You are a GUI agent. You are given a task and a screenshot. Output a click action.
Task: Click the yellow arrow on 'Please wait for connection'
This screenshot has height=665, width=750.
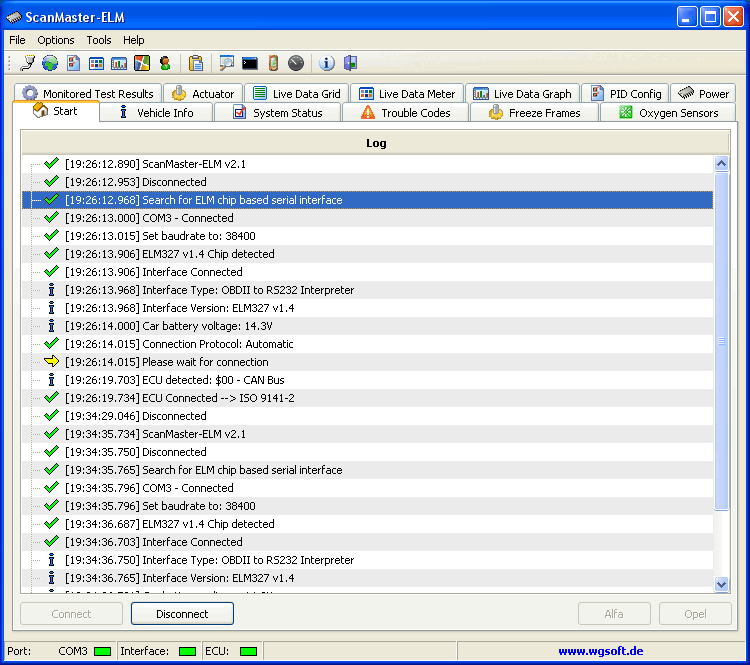(51, 361)
